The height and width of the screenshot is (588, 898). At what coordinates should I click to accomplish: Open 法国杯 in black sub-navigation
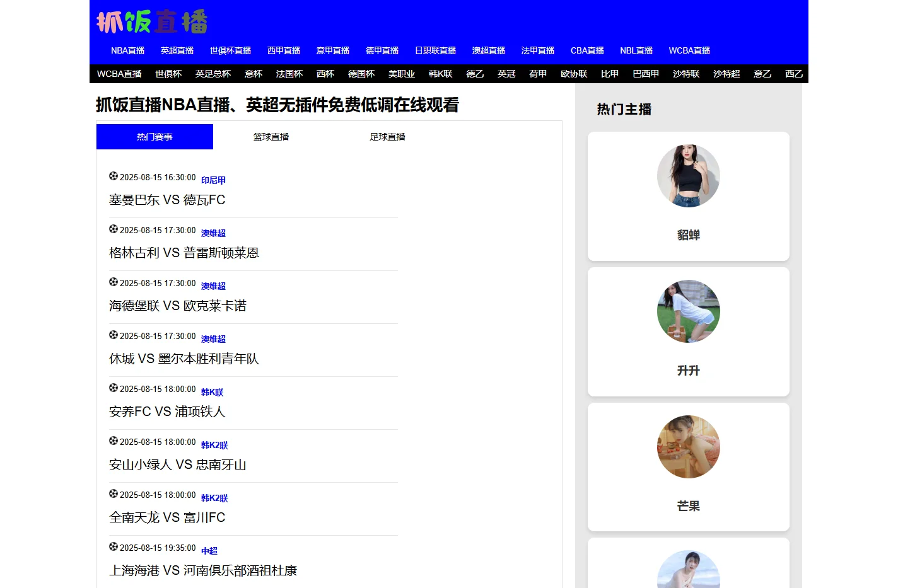tap(289, 74)
